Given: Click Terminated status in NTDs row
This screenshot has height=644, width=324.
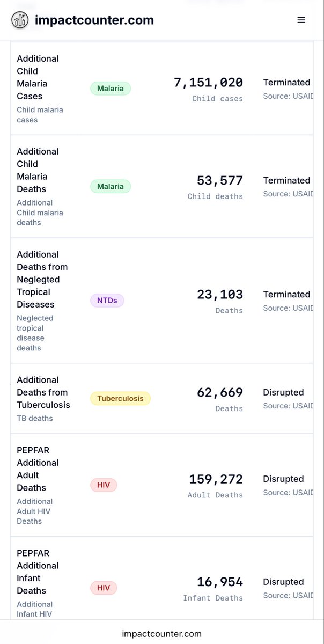Looking at the screenshot, I should click(286, 294).
